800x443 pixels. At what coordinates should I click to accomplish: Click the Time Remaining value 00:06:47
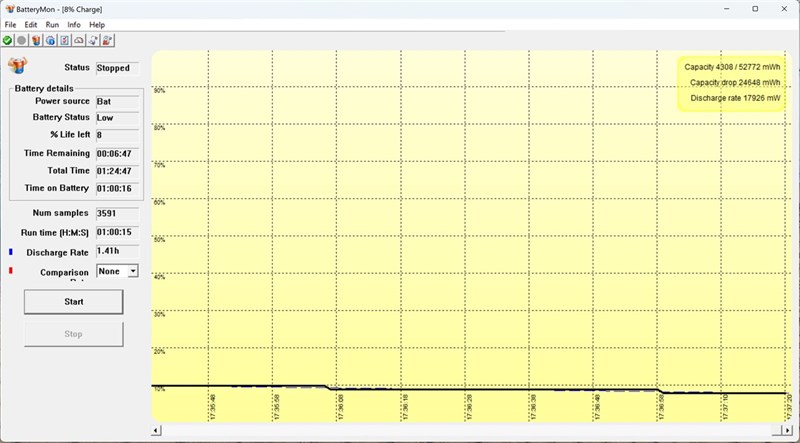[x=117, y=154]
